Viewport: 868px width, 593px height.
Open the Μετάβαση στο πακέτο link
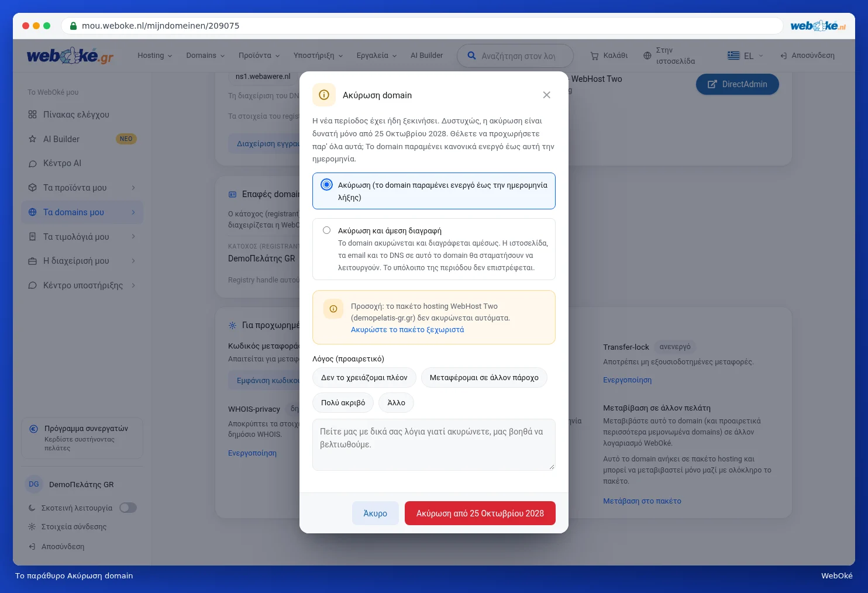point(642,501)
